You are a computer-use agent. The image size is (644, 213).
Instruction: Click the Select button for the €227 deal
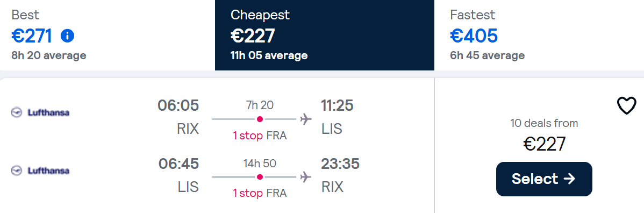tap(544, 179)
